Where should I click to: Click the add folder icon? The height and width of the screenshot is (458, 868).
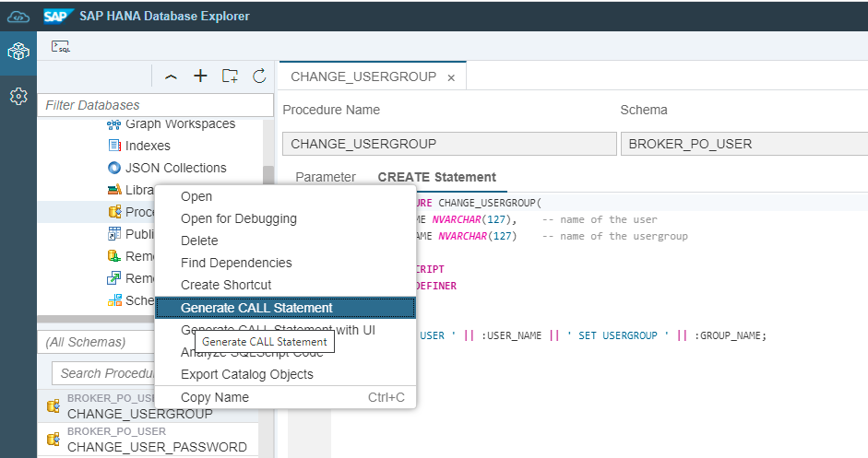pos(230,76)
